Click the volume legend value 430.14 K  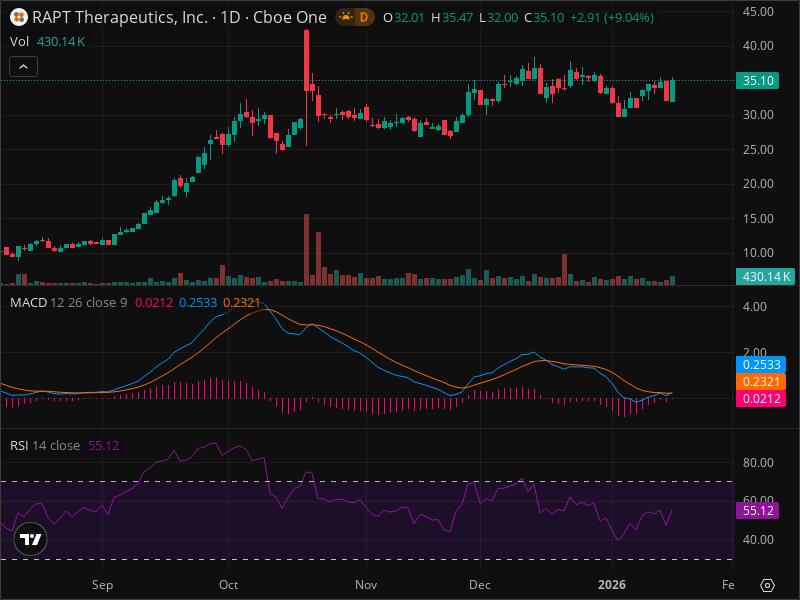(61, 41)
